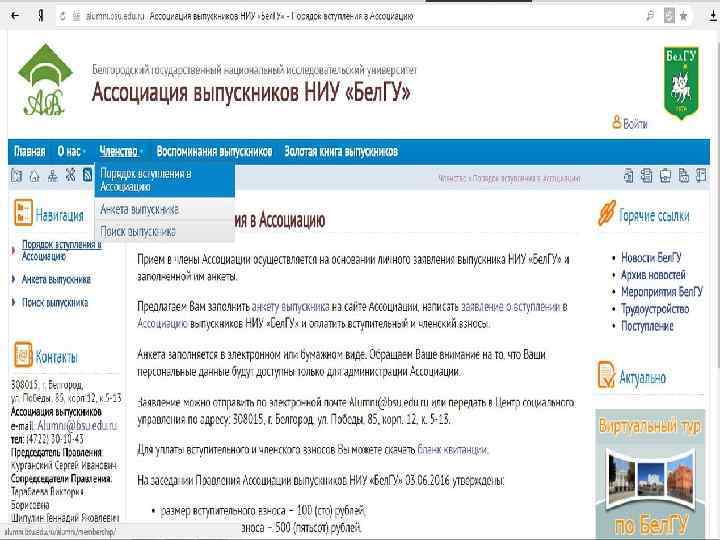
Task: Reload the page using the refresh icon
Action: (63, 17)
